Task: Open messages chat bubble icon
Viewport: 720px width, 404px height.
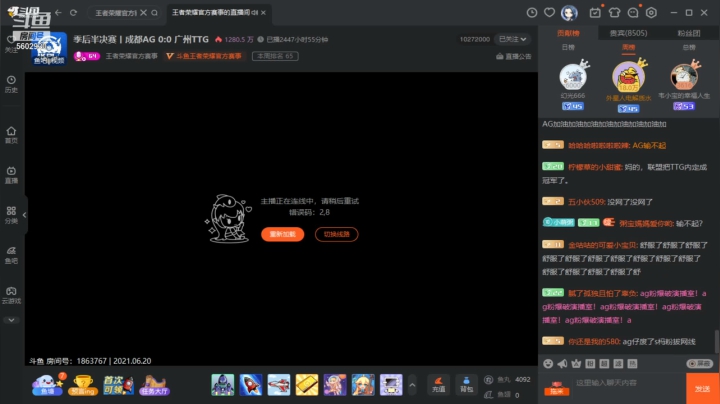Action: pyautogui.click(x=633, y=13)
